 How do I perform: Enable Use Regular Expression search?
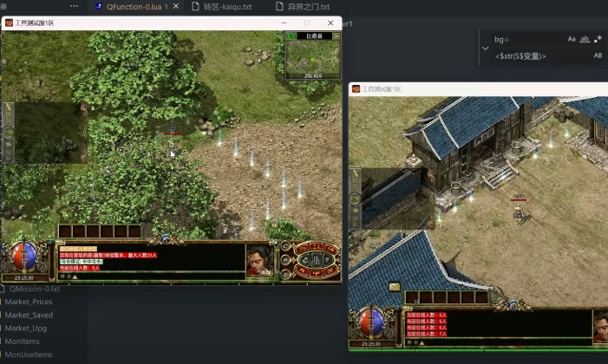click(x=598, y=39)
